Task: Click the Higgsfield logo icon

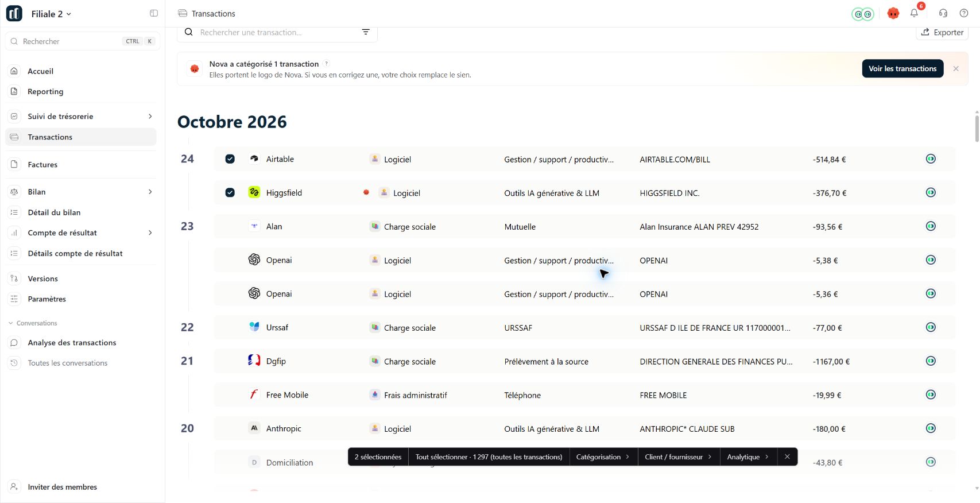Action: coord(254,192)
